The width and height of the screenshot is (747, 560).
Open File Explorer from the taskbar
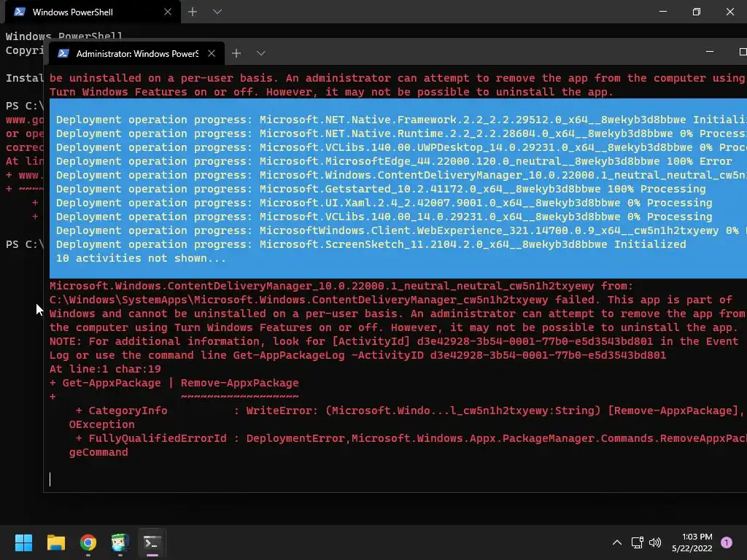[x=55, y=542]
